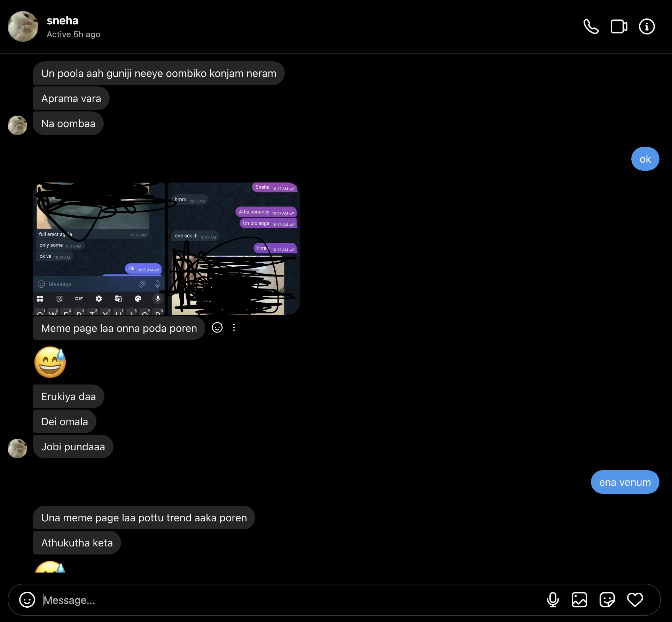Click the large sweat-smile emoji message
The height and width of the screenshot is (622, 672).
pos(50,362)
